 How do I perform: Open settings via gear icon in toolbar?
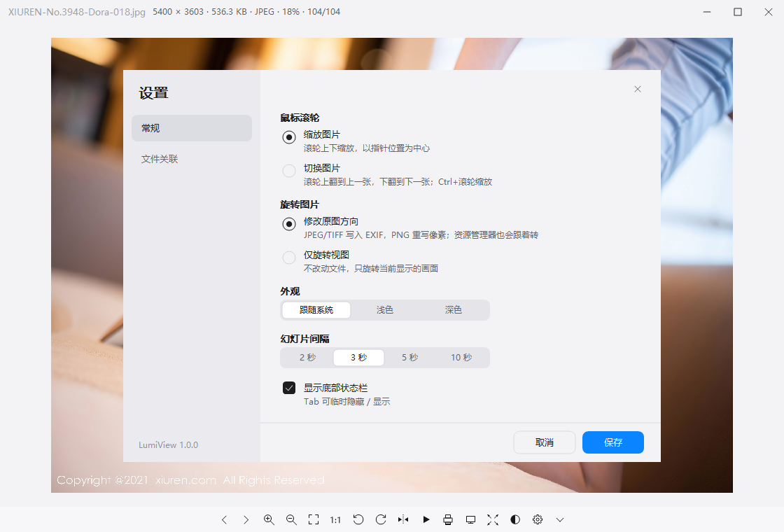tap(538, 520)
